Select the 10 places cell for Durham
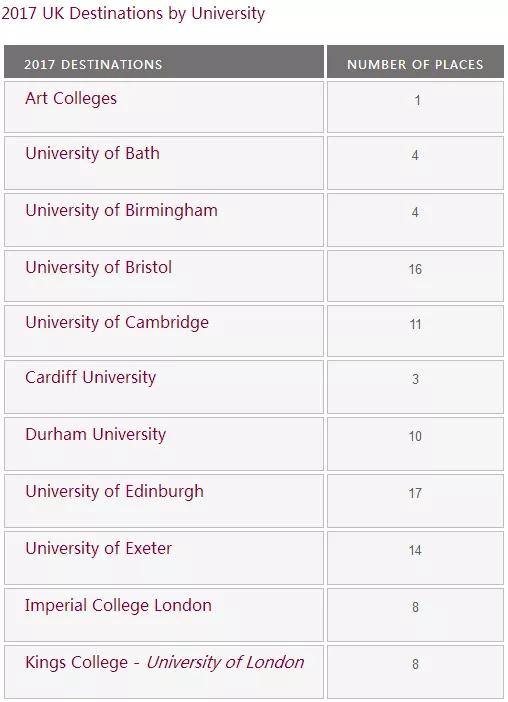The width and height of the screenshot is (508, 702). 415,444
